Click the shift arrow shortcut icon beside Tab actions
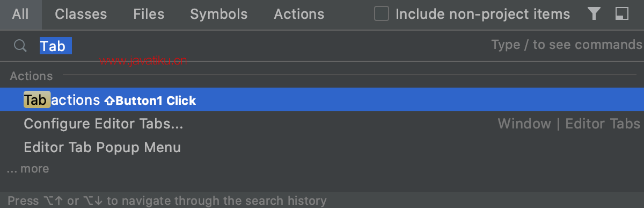 click(109, 101)
